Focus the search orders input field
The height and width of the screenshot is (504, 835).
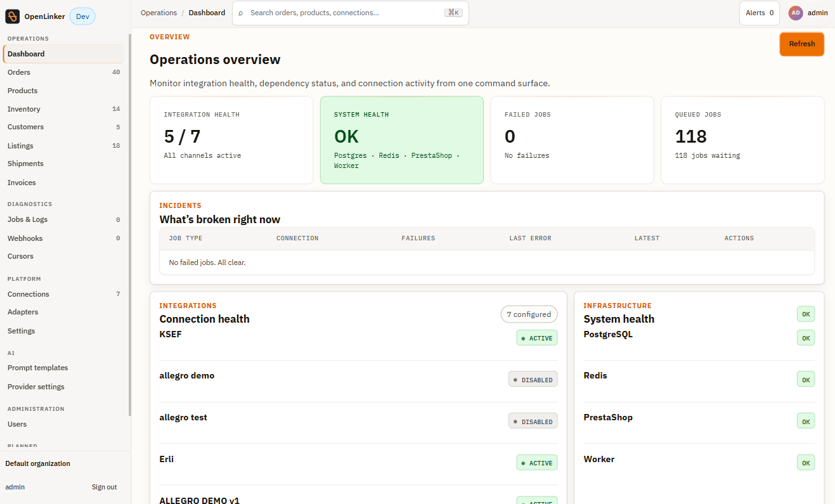coord(346,13)
